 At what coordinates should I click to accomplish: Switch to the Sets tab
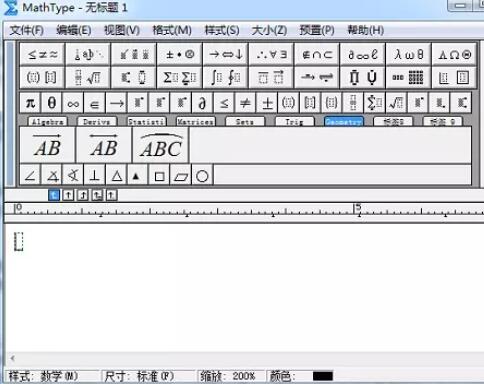click(x=245, y=122)
